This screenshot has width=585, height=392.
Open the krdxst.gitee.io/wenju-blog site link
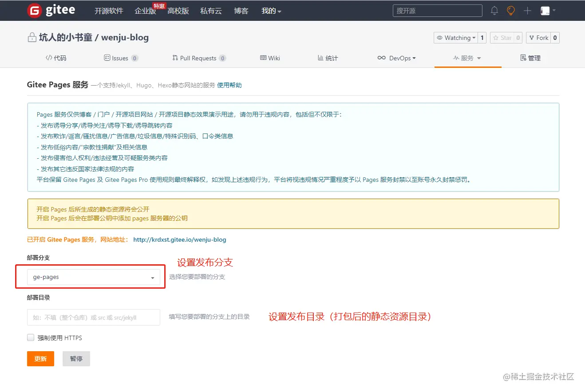(180, 239)
